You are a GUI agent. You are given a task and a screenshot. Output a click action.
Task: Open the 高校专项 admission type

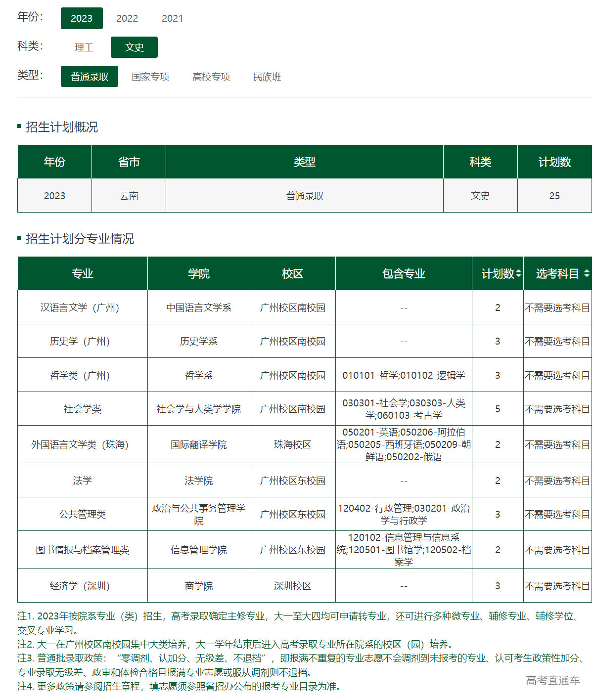coord(211,76)
